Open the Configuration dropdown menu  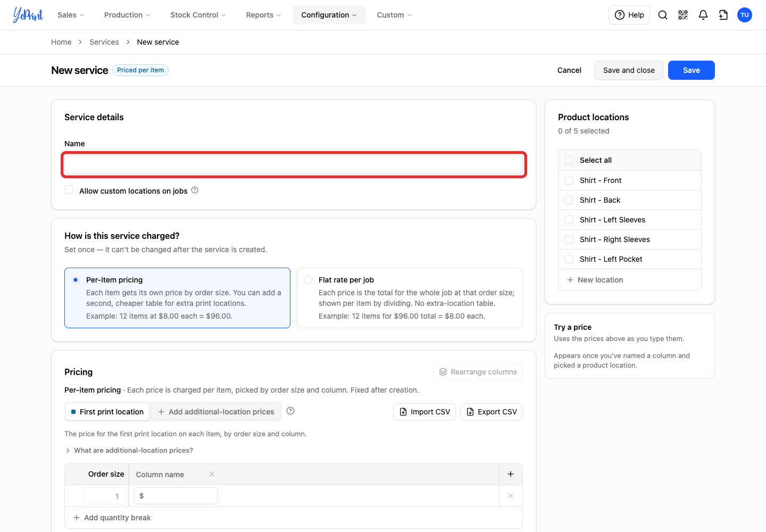click(329, 15)
